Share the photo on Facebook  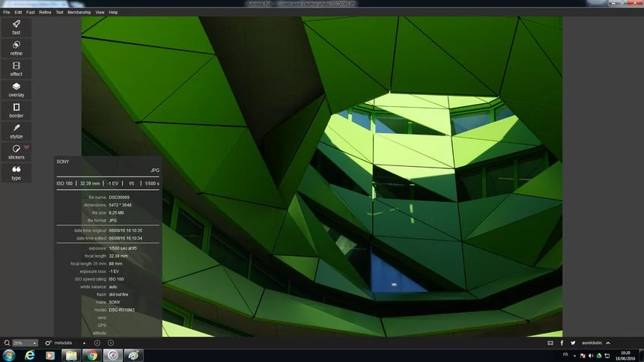click(562, 343)
